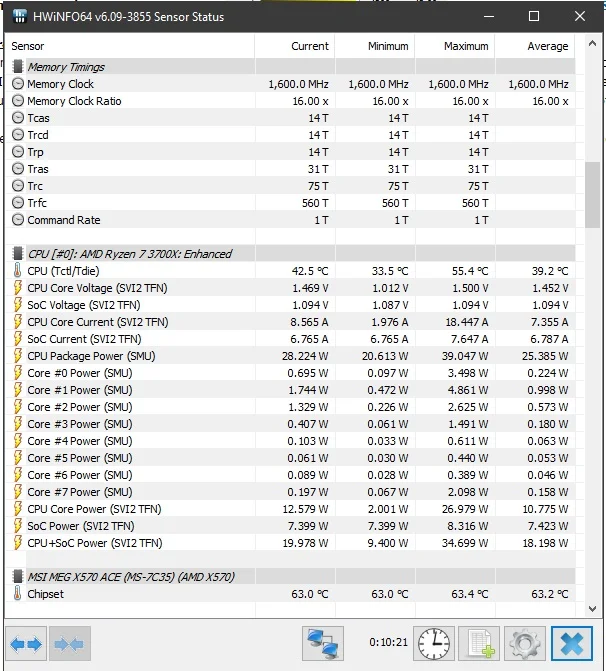The image size is (606, 671).
Task: Click the collapse layout arrows button
Action: [70, 644]
